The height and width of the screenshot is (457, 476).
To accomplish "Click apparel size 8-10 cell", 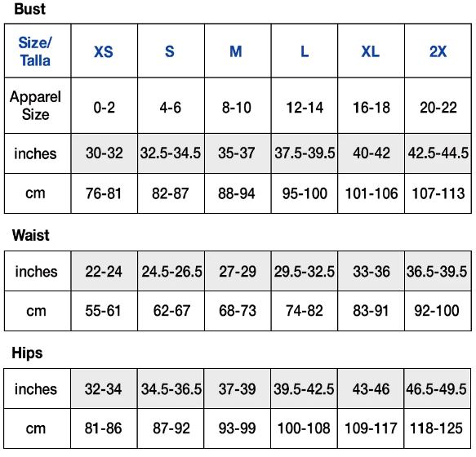I will (x=238, y=105).
